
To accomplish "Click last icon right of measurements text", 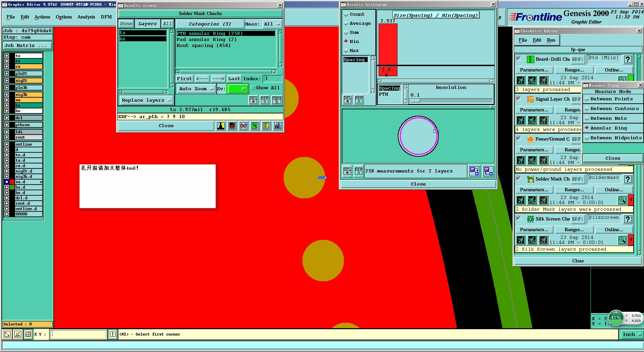I will [x=488, y=171].
